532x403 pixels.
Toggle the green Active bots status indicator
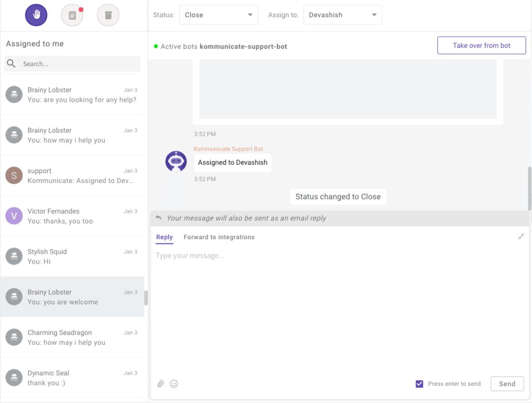(x=155, y=46)
